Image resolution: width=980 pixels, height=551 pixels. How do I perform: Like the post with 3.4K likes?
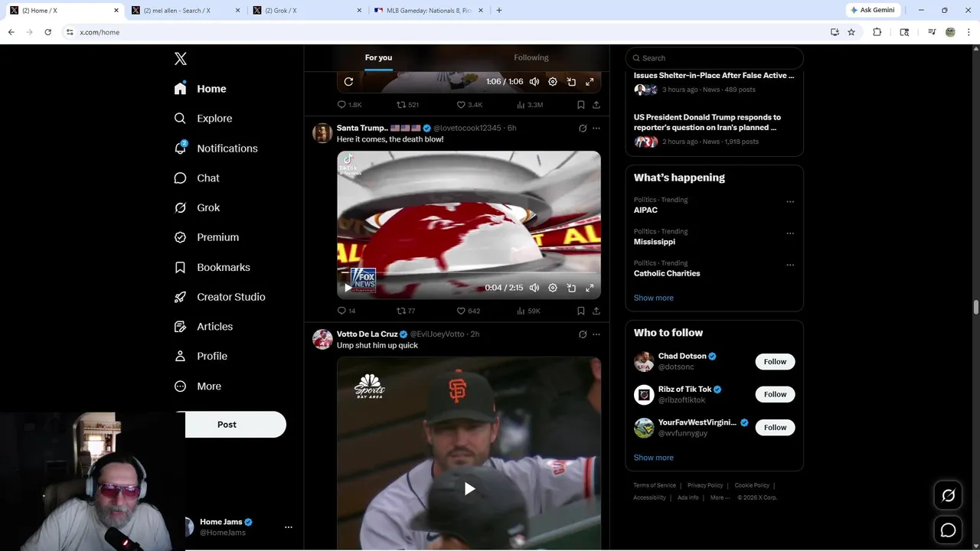coord(469,105)
